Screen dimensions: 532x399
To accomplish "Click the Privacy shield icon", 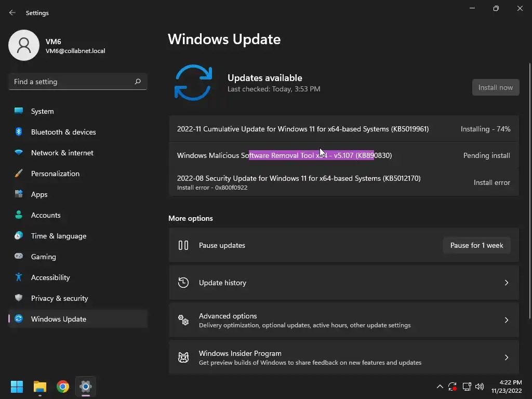I will coord(19,298).
